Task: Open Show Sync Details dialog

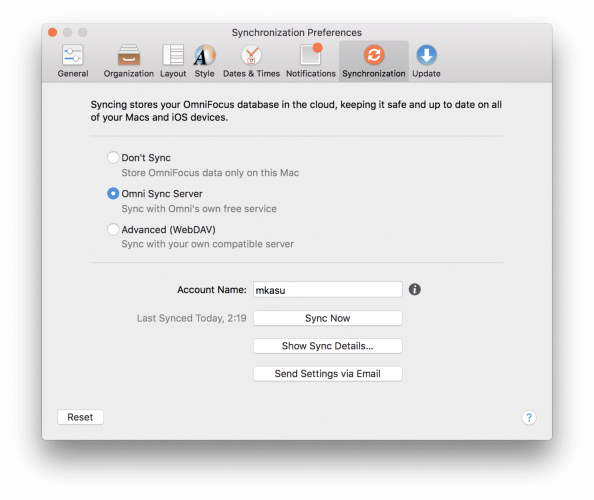Action: tap(328, 346)
